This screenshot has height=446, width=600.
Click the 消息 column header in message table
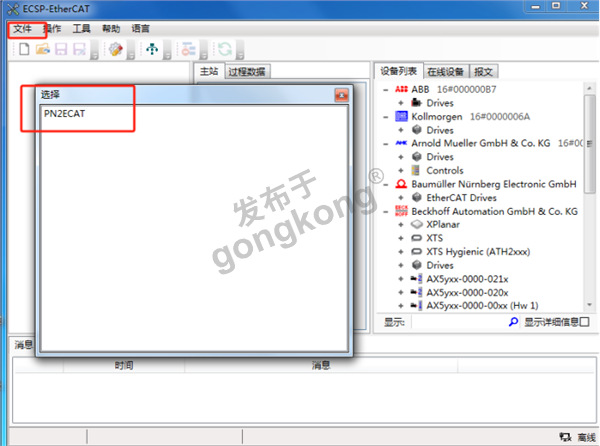[321, 365]
